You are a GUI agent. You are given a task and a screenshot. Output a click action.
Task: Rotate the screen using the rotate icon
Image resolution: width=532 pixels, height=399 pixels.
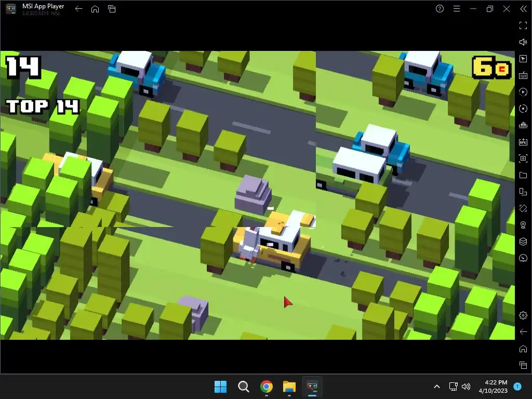point(523,208)
